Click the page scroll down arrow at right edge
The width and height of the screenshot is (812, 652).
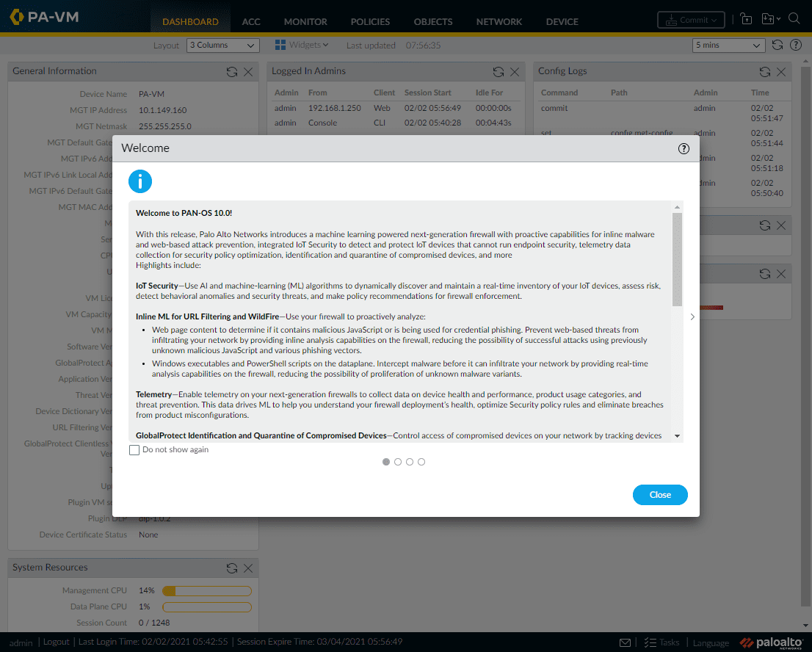pyautogui.click(x=805, y=626)
